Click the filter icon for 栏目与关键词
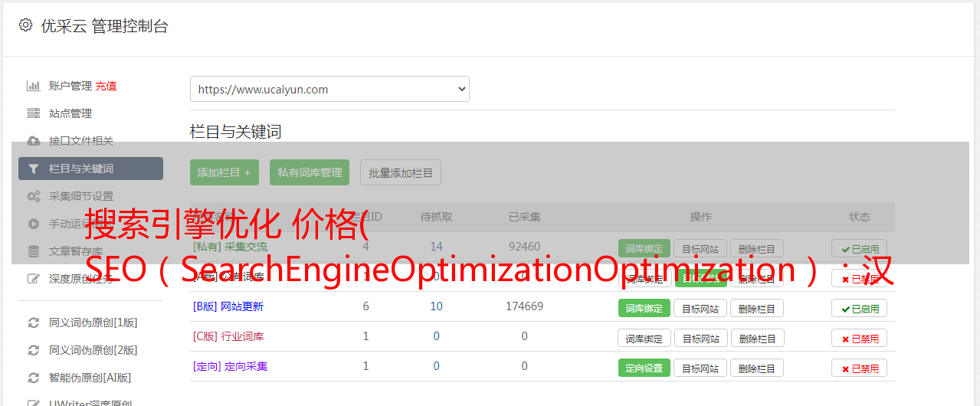The width and height of the screenshot is (980, 406). (33, 169)
